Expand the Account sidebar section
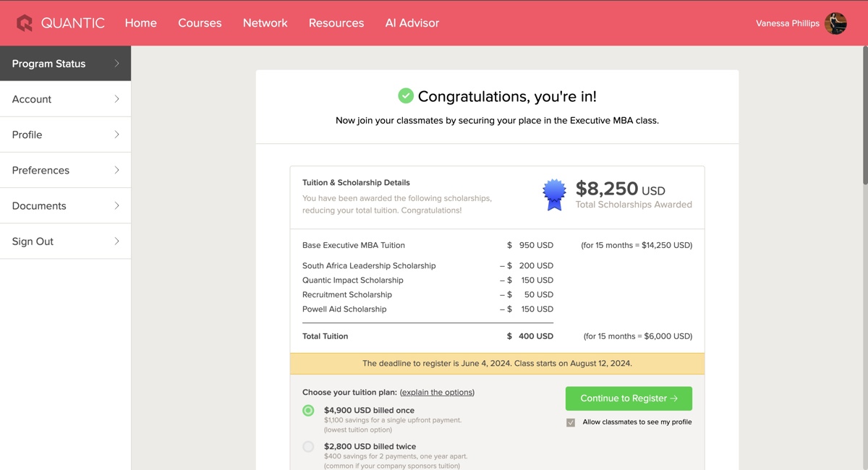Viewport: 868px width, 470px height. pyautogui.click(x=65, y=99)
